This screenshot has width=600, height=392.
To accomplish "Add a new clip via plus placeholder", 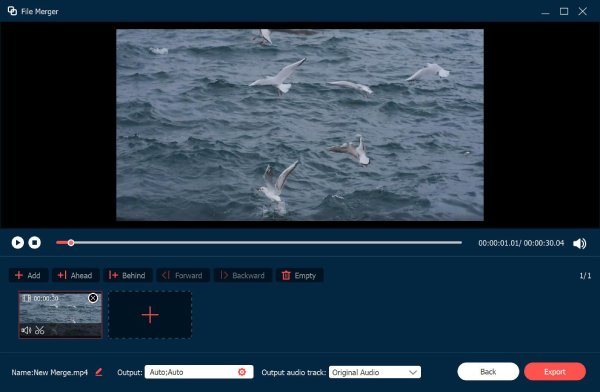I will click(150, 315).
